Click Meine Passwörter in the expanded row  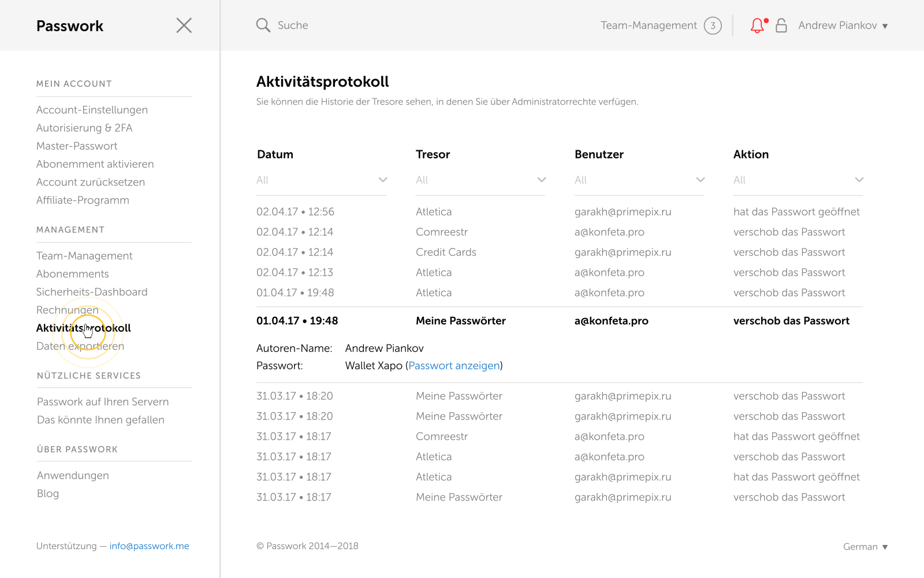[461, 321]
